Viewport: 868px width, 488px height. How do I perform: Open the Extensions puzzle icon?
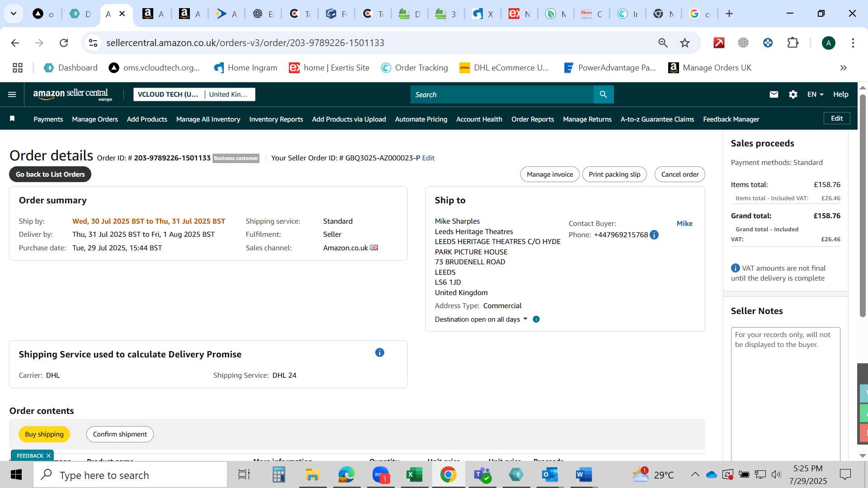tap(793, 43)
